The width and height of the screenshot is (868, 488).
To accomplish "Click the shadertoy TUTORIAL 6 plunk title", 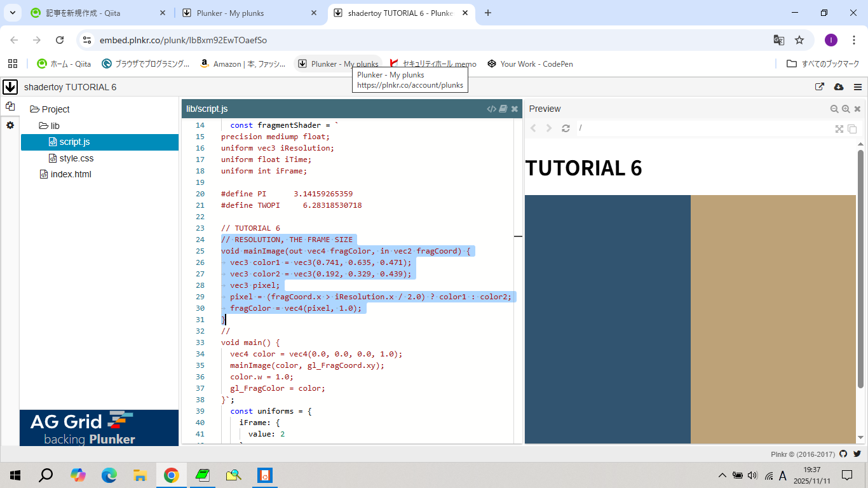I will point(71,87).
